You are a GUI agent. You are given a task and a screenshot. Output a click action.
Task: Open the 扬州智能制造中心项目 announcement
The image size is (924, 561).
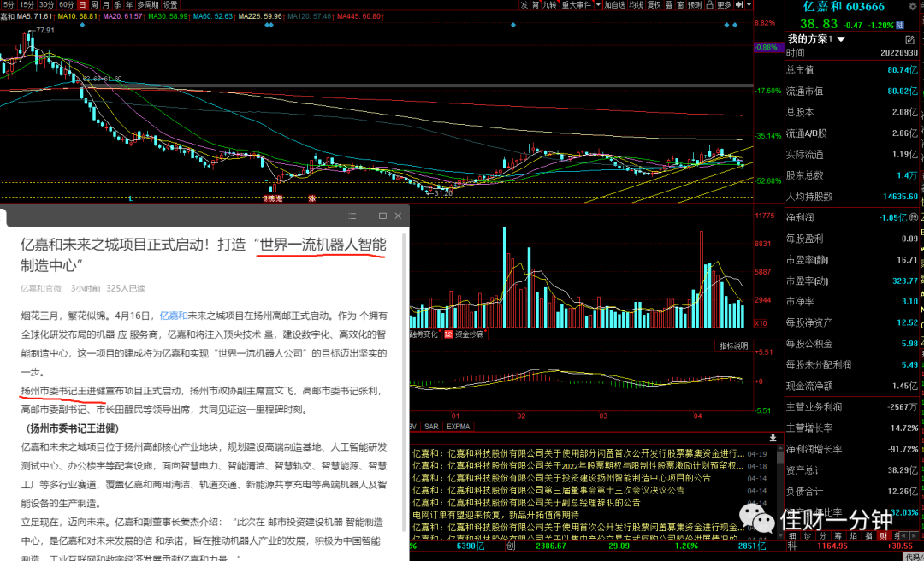click(x=561, y=478)
